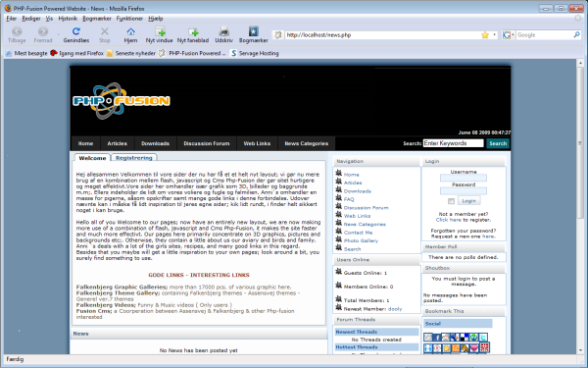The image size is (588, 368).
Task: Open the Historik menu
Action: click(68, 18)
